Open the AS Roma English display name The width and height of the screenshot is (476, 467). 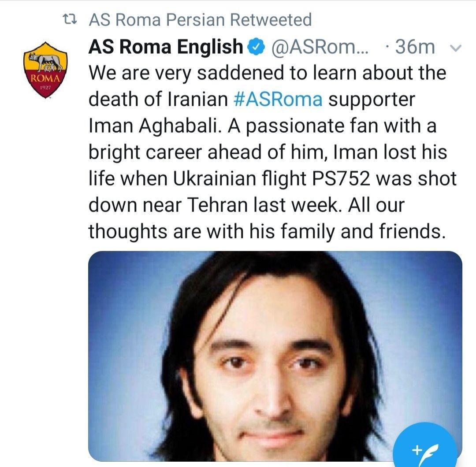coord(166,47)
